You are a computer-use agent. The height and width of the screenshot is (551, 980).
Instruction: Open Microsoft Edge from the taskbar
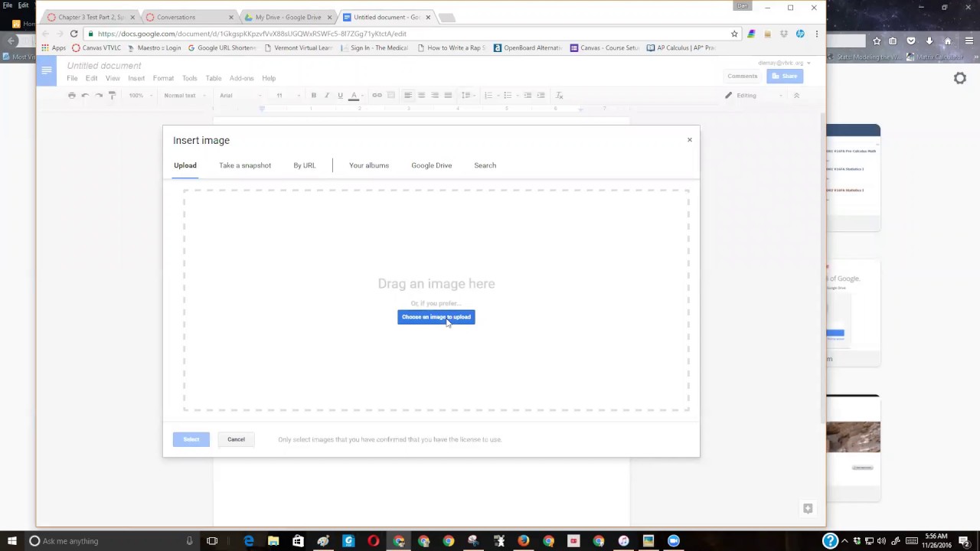click(x=249, y=541)
